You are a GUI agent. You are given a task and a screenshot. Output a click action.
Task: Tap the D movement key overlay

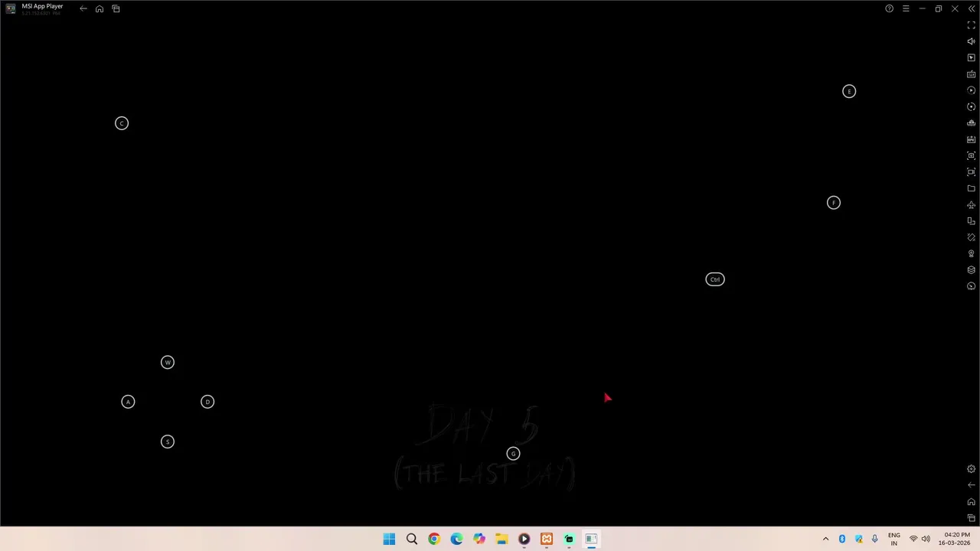(207, 402)
